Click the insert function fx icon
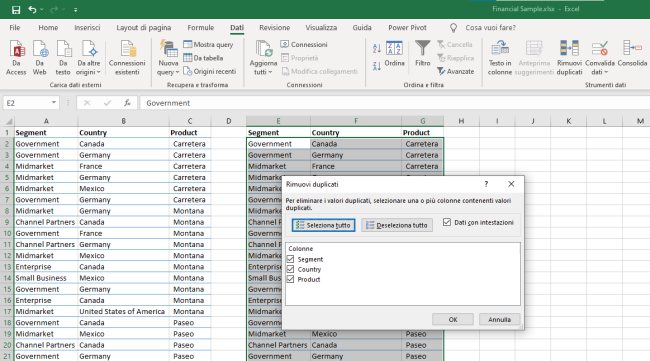 coord(127,103)
